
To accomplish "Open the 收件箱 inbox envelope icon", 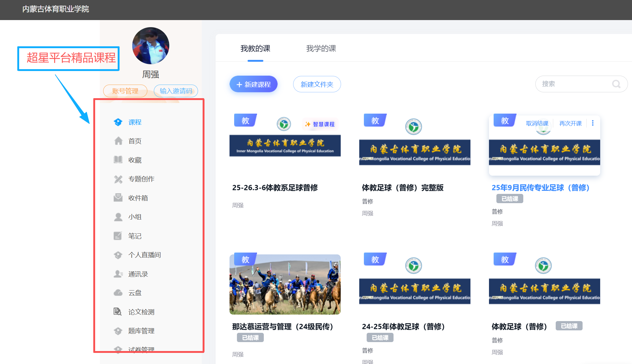I will click(x=118, y=198).
